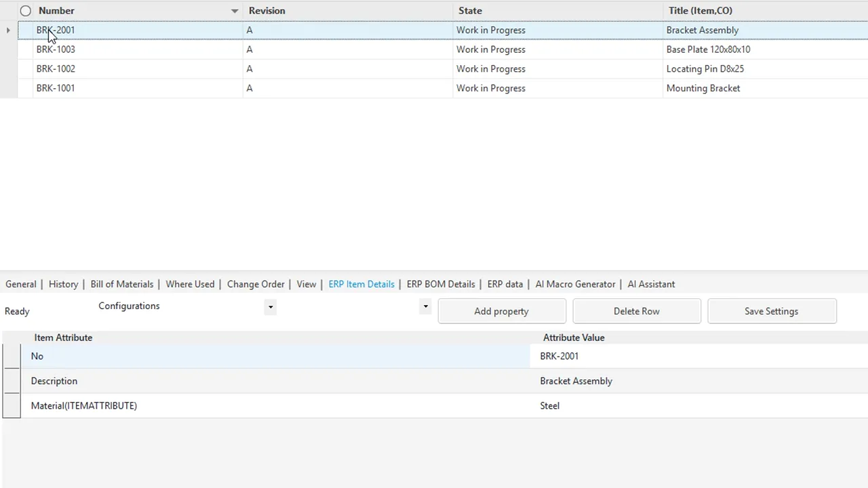Viewport: 868px width, 488px height.
Task: Open the ERP BOM Details tab
Action: tap(441, 284)
